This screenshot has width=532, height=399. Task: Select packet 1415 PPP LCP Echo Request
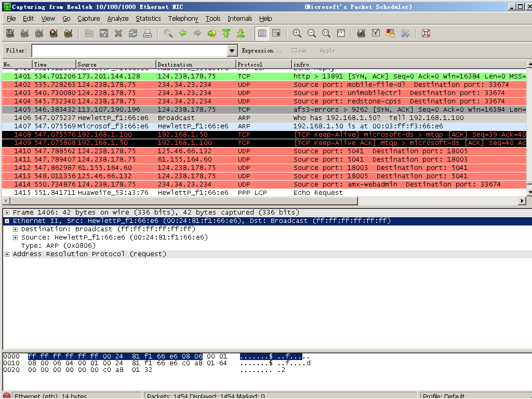(x=264, y=193)
